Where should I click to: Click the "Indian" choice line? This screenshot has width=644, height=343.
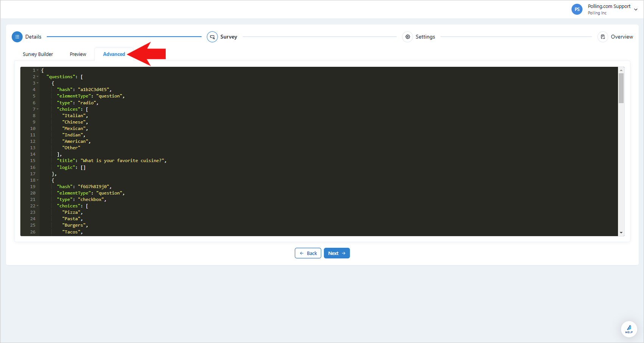73,135
